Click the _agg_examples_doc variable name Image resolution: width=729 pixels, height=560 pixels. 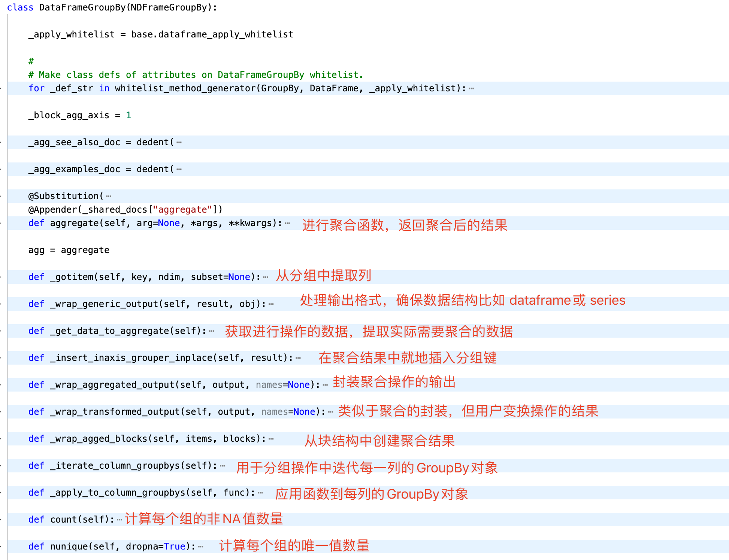click(74, 169)
